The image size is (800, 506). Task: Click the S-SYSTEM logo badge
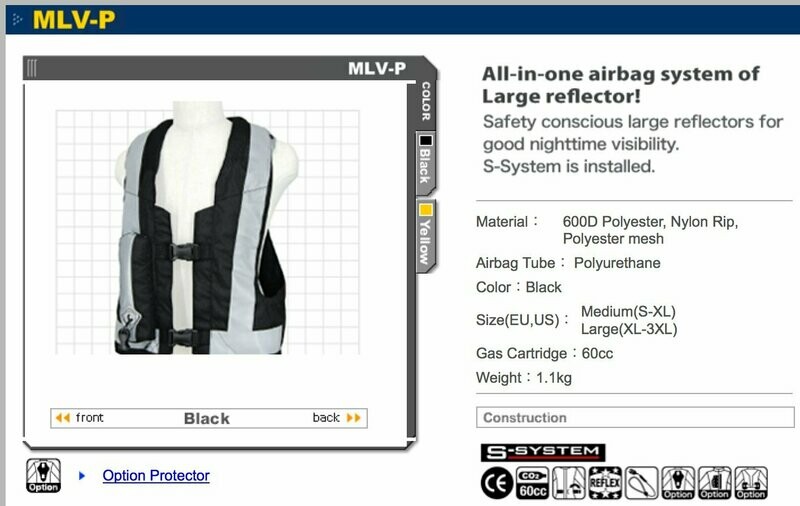tap(543, 452)
